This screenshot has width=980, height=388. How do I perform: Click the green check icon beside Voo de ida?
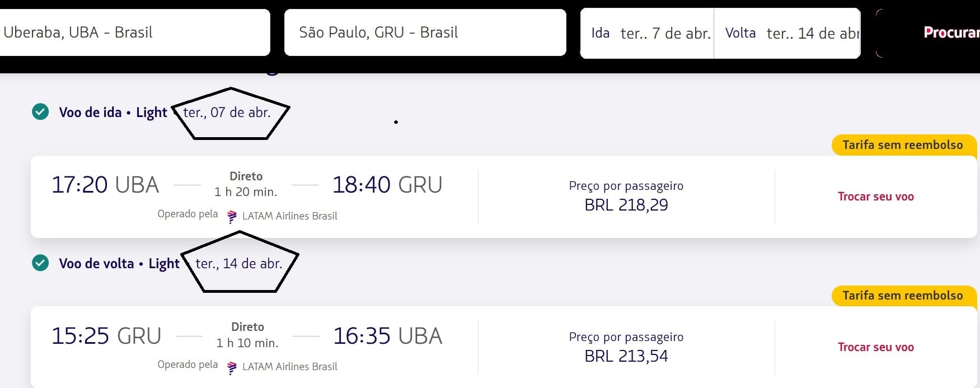point(40,112)
